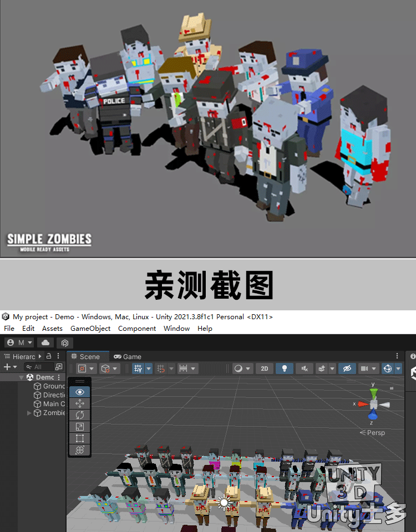Image resolution: width=416 pixels, height=532 pixels.
Task: Toggle 2D scene view mode
Action: point(265,369)
